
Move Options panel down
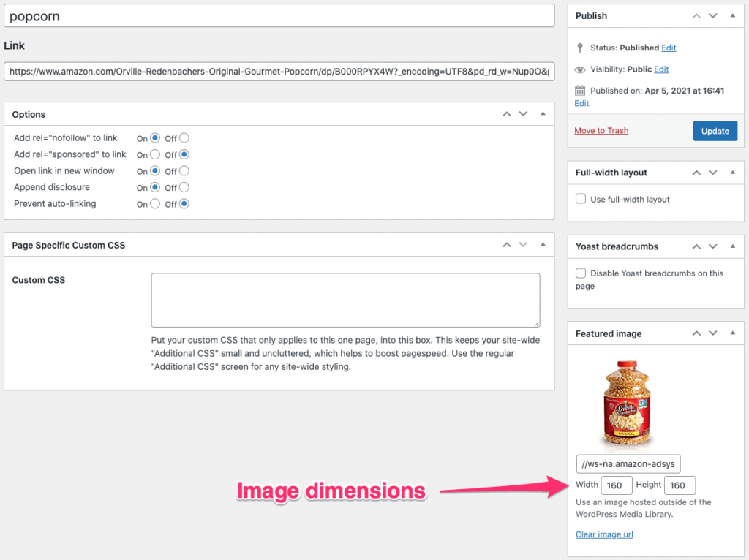(523, 114)
